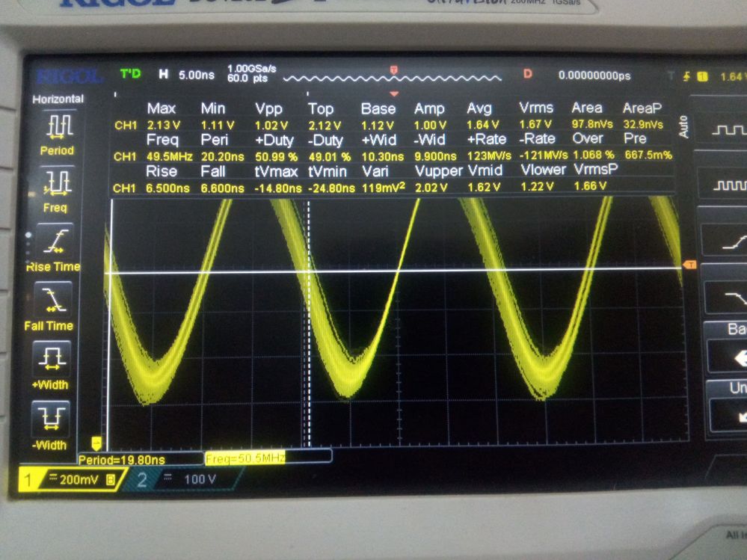The width and height of the screenshot is (747, 560).
Task: Click the Fall value 6.600ns
Action: (222, 188)
